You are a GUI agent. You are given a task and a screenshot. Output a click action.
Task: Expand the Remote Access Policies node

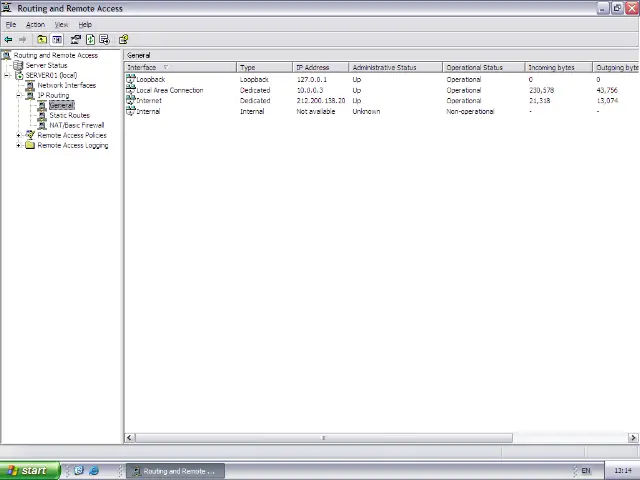18,135
